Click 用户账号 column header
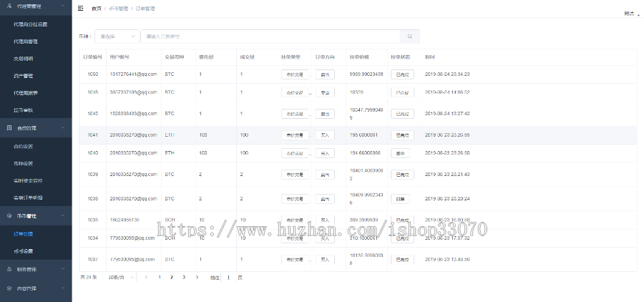Image resolution: width=644 pixels, height=302 pixels. click(x=119, y=57)
